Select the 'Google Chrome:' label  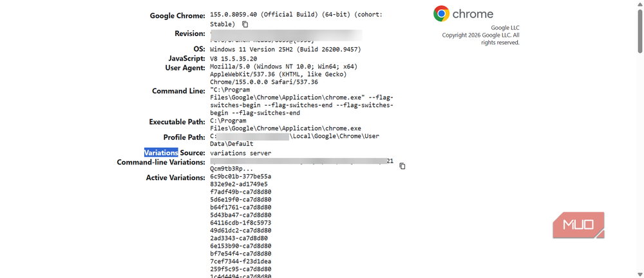(x=178, y=16)
